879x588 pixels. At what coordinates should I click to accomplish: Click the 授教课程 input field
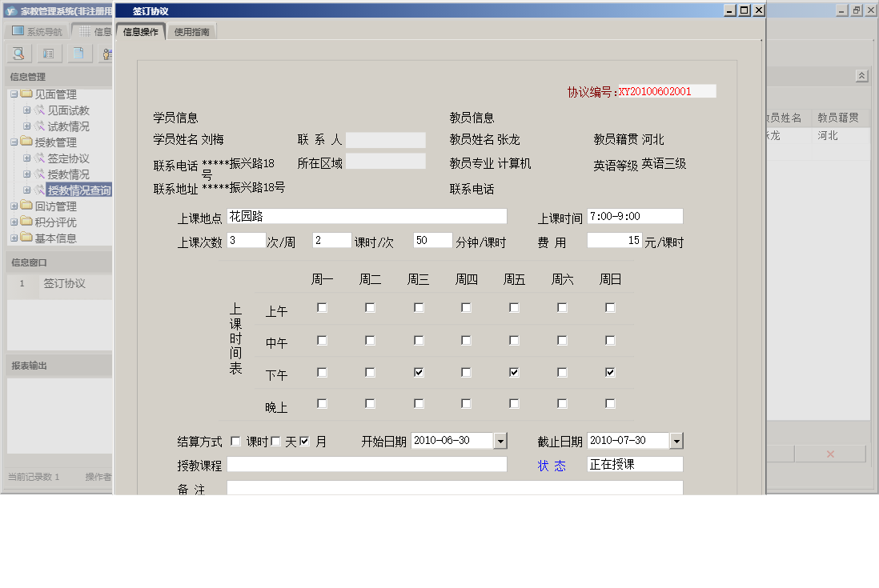coord(367,464)
